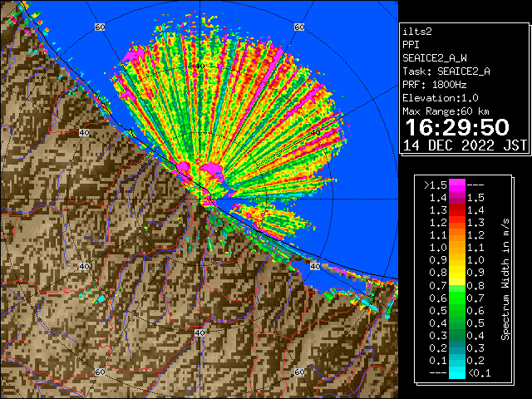The width and height of the screenshot is (532, 399).
Task: Click the radar name "ilts2" text
Action: (x=417, y=32)
